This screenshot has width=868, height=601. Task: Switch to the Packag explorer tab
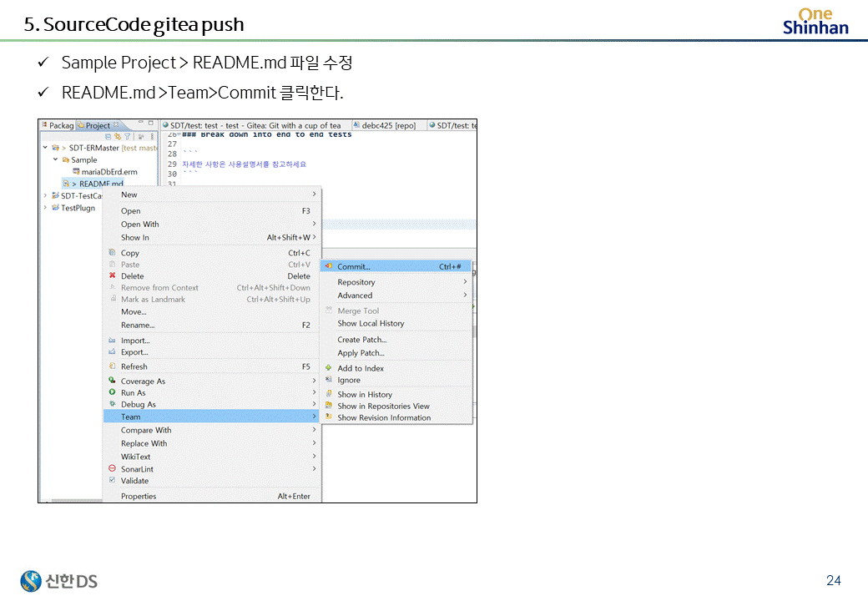tap(58, 125)
